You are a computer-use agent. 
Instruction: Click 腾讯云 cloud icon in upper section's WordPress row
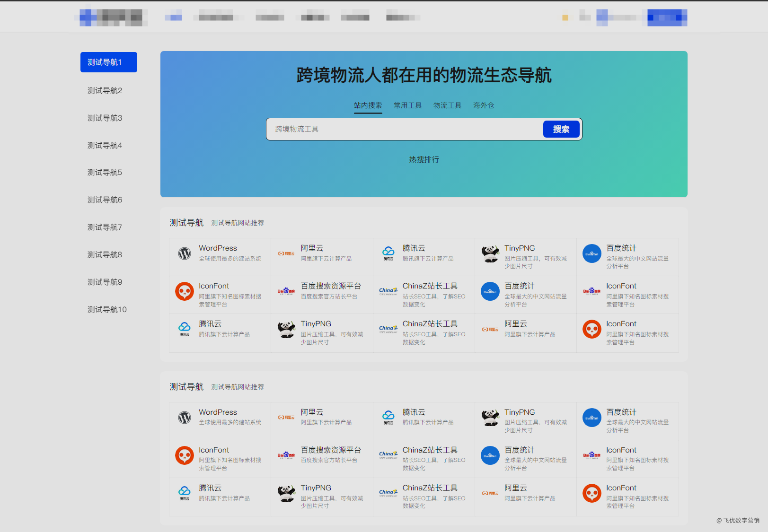388,253
